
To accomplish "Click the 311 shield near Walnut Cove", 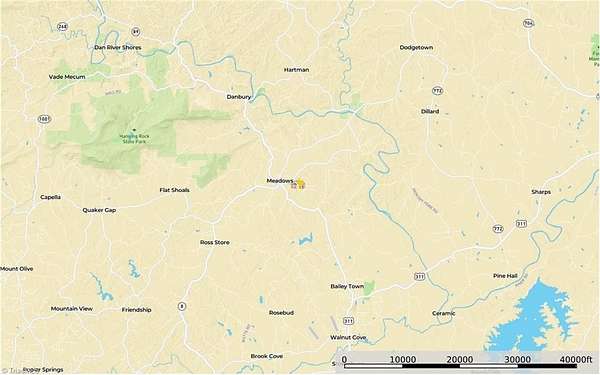I will coord(348,321).
